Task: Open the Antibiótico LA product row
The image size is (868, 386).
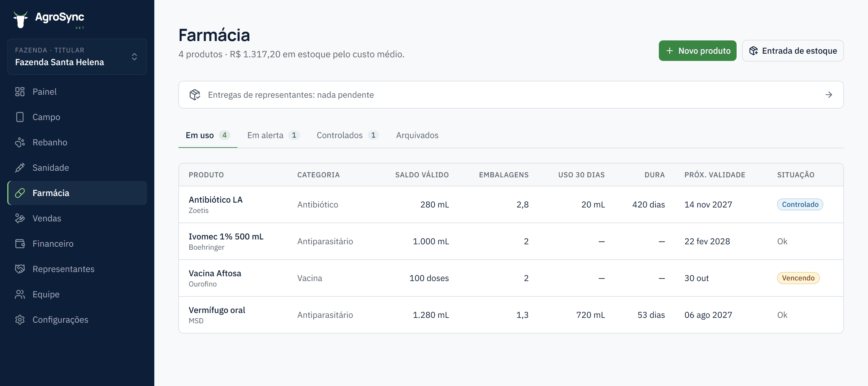Action: point(511,204)
